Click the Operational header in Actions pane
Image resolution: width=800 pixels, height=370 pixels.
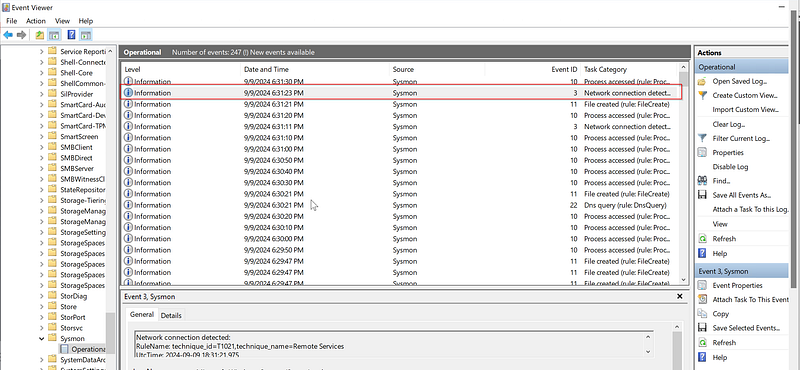(742, 67)
